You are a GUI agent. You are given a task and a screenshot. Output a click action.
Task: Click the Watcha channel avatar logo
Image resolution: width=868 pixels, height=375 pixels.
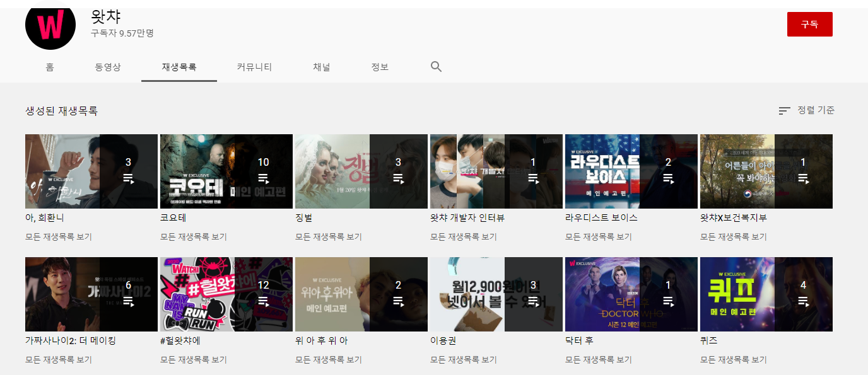pyautogui.click(x=50, y=25)
